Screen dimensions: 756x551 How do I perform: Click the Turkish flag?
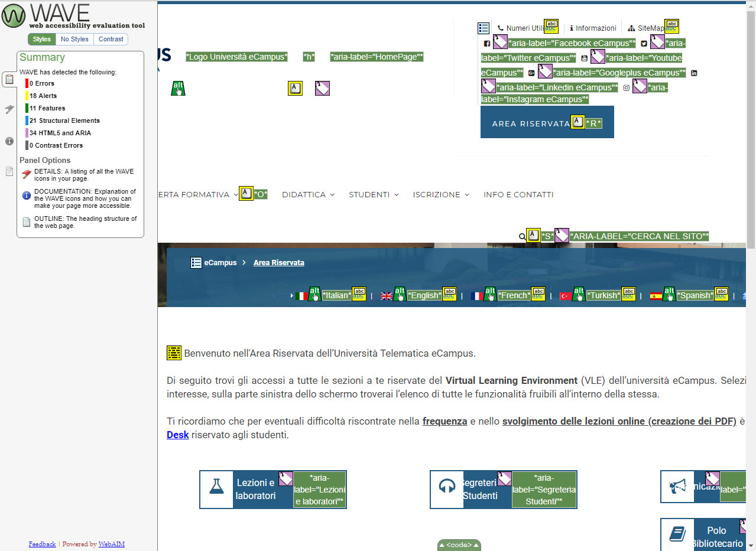click(566, 296)
